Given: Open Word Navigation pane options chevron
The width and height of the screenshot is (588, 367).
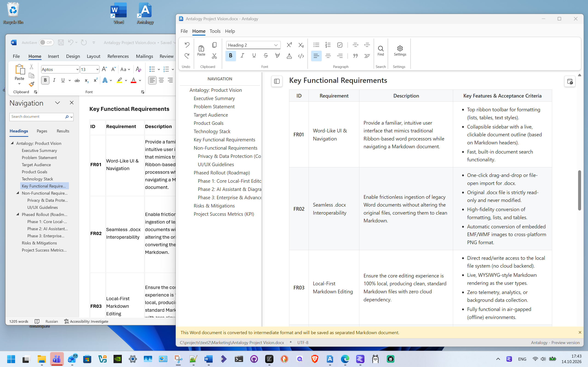Looking at the screenshot, I should [x=57, y=103].
